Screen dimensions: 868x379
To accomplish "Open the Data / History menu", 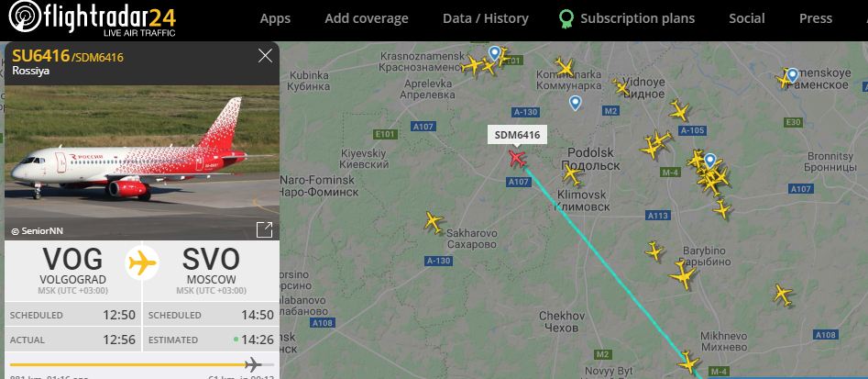I will [x=486, y=18].
